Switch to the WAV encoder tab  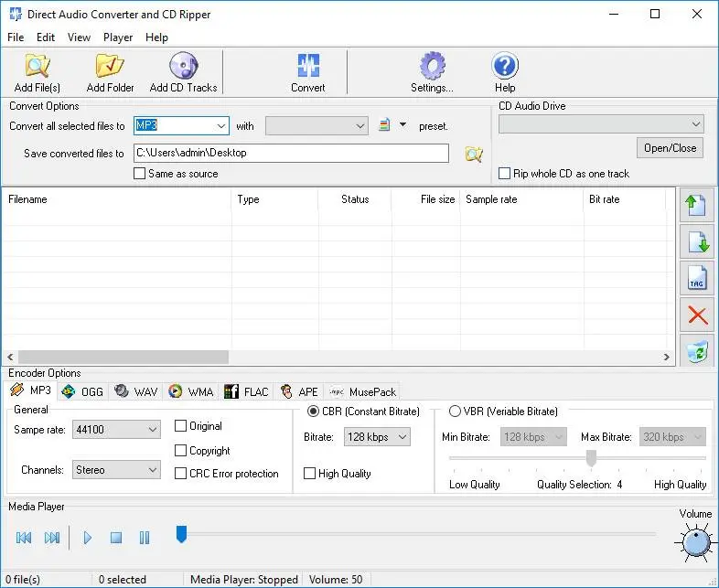point(136,391)
